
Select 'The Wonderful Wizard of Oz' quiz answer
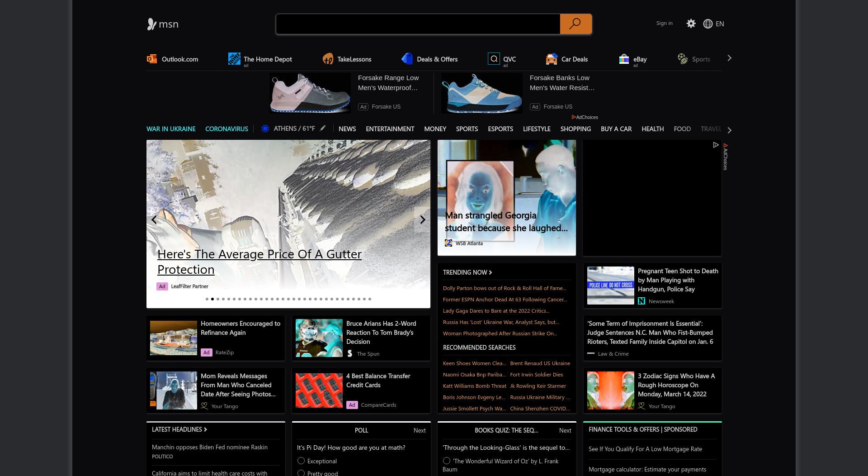click(447, 461)
